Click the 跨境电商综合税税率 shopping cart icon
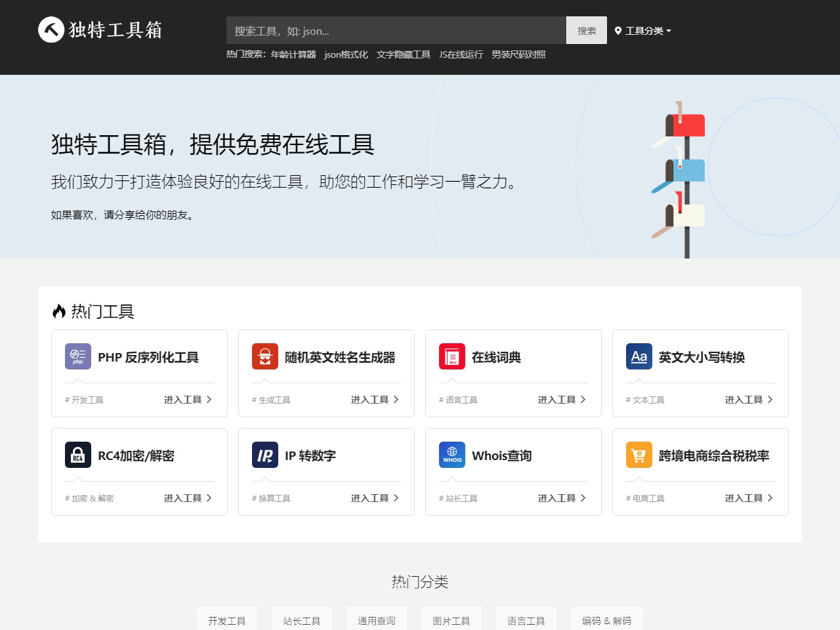Viewport: 840px width, 630px height. (x=639, y=455)
